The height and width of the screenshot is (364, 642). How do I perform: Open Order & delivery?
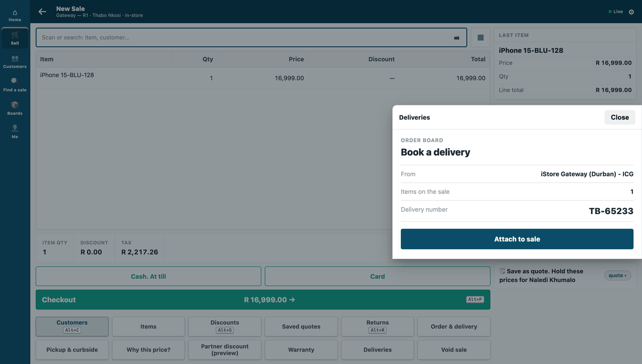[x=454, y=326]
